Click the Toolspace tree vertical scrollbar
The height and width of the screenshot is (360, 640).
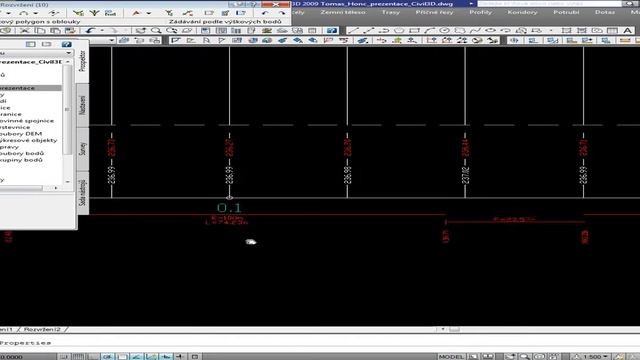[x=67, y=121]
